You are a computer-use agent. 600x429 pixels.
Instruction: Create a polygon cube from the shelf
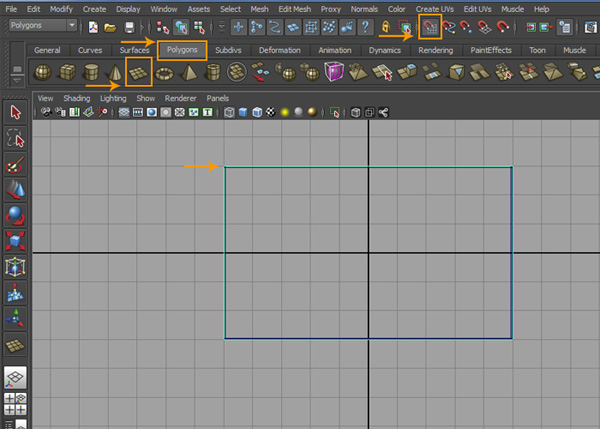67,72
